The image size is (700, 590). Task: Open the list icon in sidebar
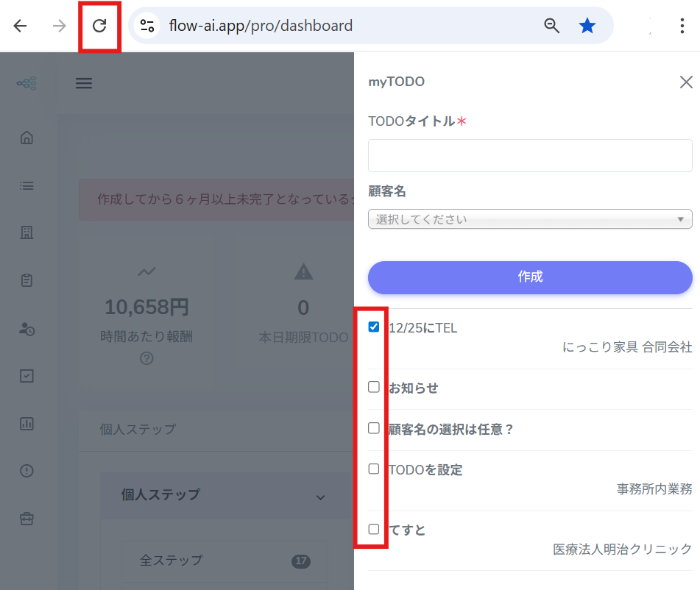(27, 185)
